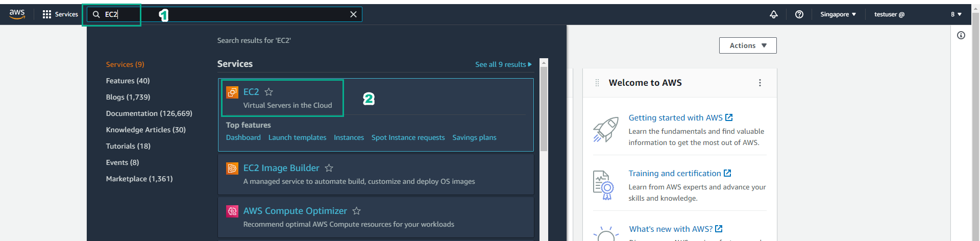Viewport: 980px width, 241px height.
Task: Open Getting started with AWS link
Action: coord(675,117)
